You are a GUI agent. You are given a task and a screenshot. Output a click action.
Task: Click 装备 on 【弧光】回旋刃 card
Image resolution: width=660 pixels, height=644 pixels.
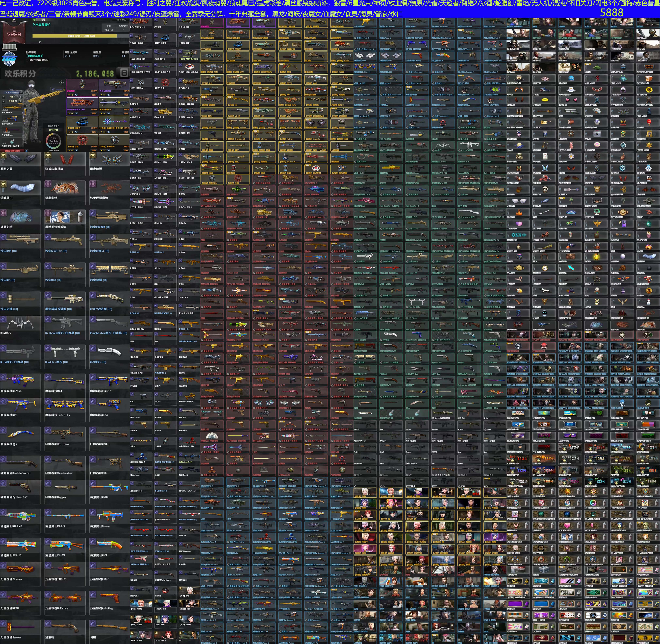[x=94, y=132]
